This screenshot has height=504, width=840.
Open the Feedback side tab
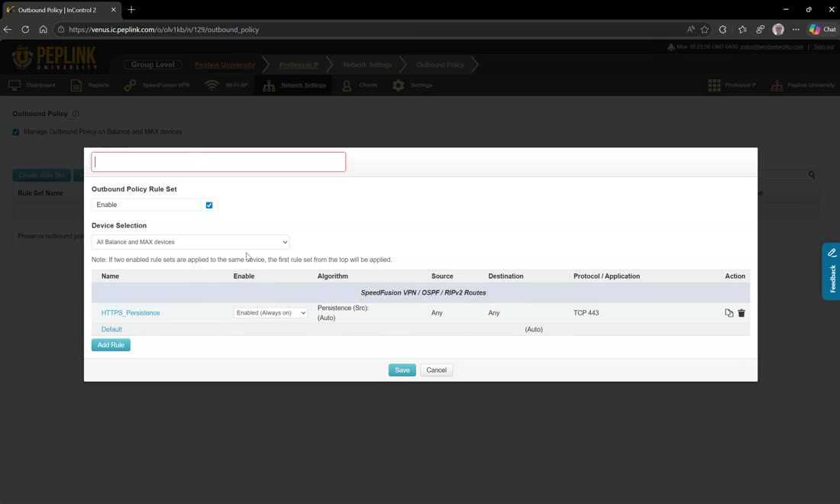(832, 272)
